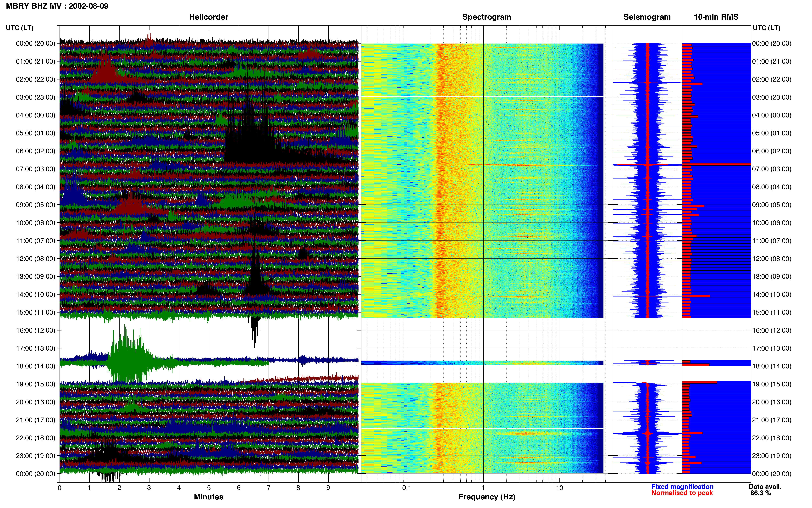Click "17:00 (13:00)" on the Helicorder time axis
Screen dimensions: 812x508
(x=36, y=348)
